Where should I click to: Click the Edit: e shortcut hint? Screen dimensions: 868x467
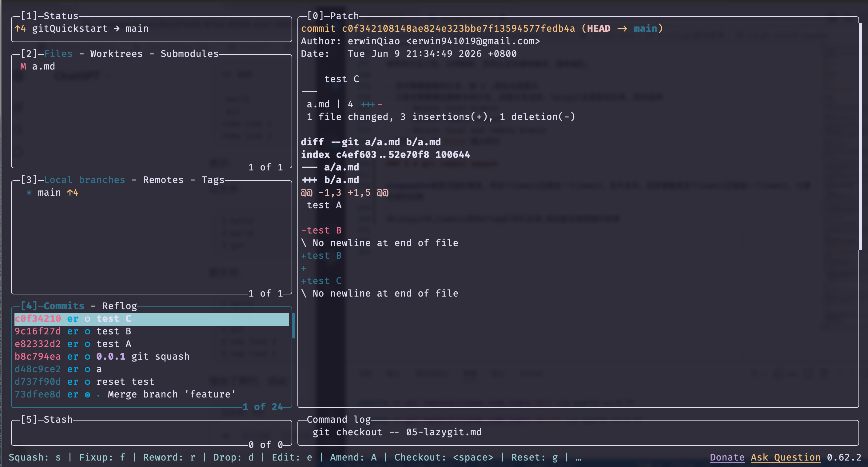click(x=292, y=457)
